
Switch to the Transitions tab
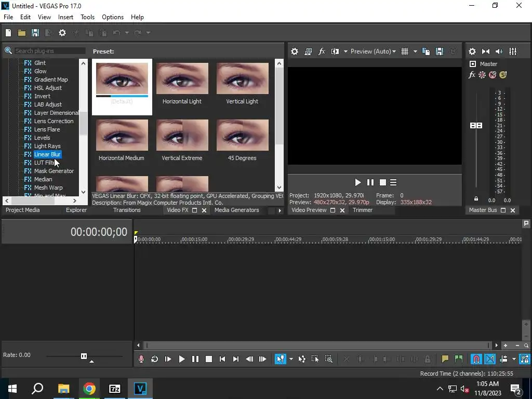tap(127, 210)
